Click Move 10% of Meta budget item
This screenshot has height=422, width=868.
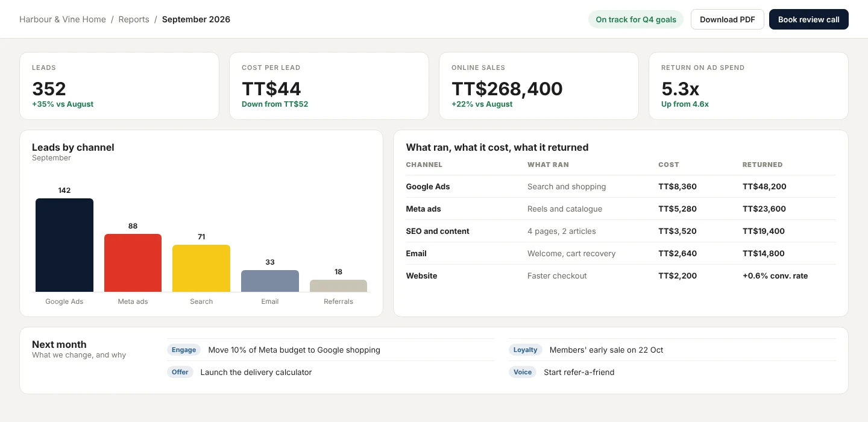[x=294, y=350]
